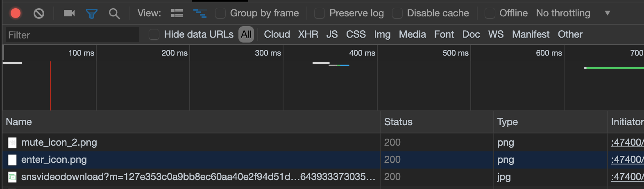Click the capture screenshots camera icon
Screen dimensions: 644x189
point(69,13)
